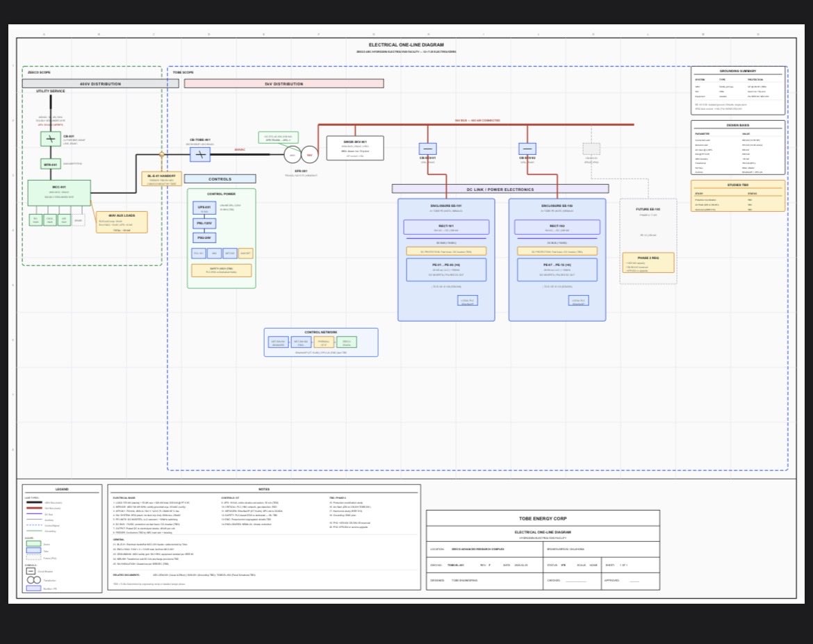Select the TOBE ENERGY CORP title block cell

[543, 518]
